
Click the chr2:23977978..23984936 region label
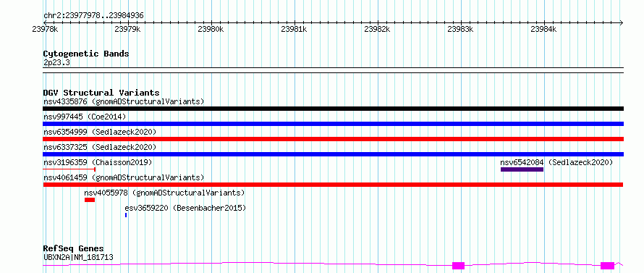(x=93, y=16)
